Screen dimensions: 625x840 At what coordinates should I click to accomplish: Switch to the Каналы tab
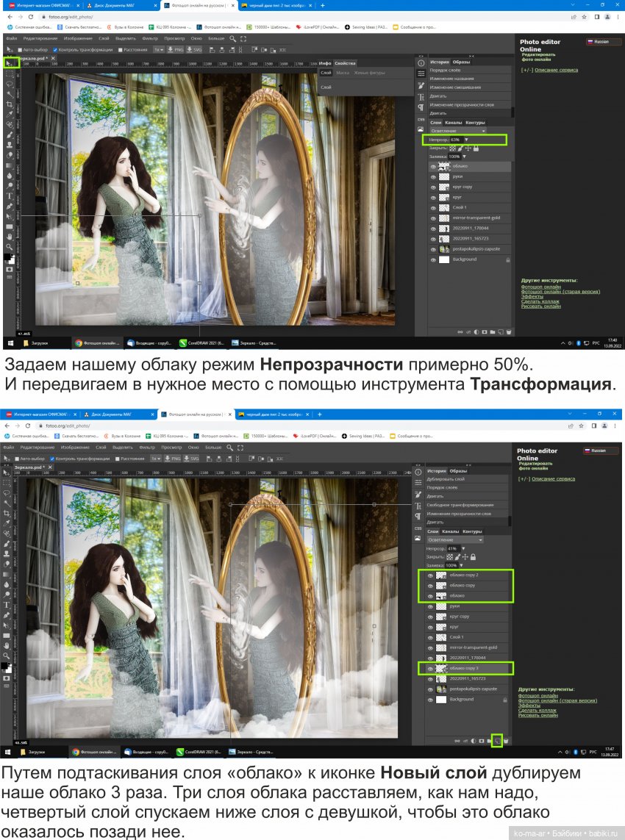pos(454,122)
